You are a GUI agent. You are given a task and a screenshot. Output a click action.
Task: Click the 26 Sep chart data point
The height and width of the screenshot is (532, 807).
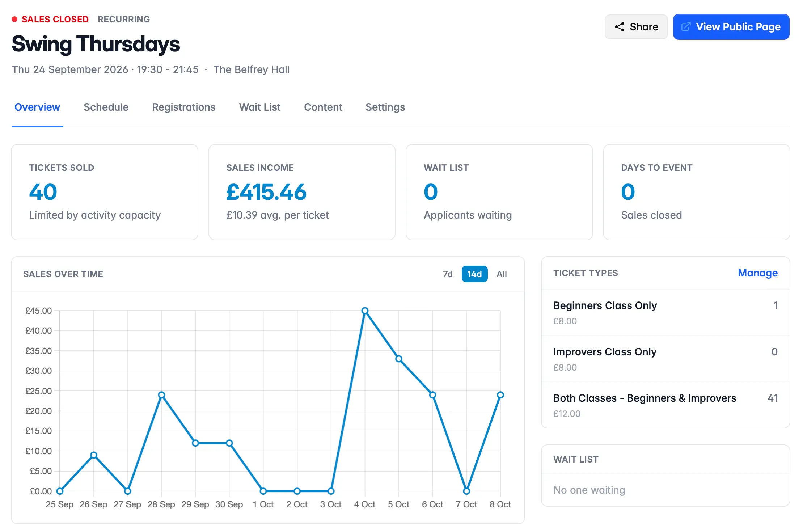94,455
